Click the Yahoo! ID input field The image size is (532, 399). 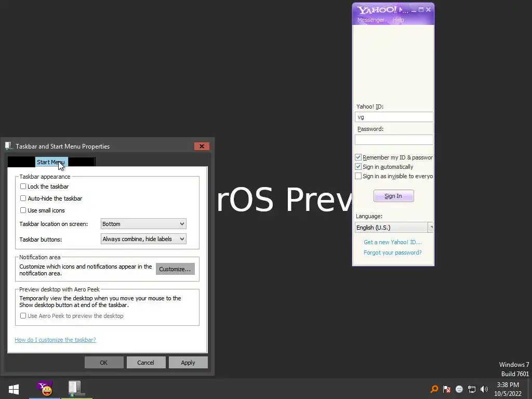pyautogui.click(x=394, y=117)
